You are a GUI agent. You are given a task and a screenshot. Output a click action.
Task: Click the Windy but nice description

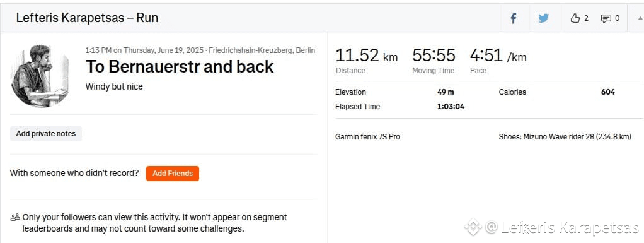114,86
